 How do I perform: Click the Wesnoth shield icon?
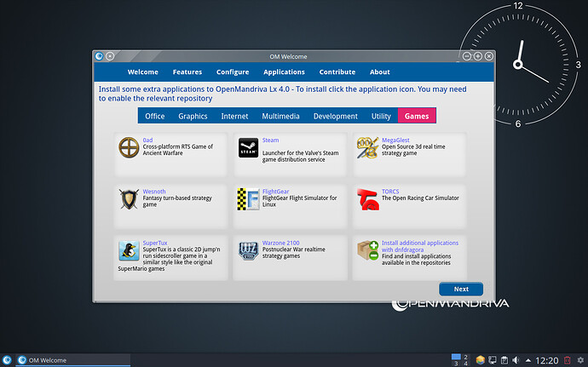pos(129,199)
